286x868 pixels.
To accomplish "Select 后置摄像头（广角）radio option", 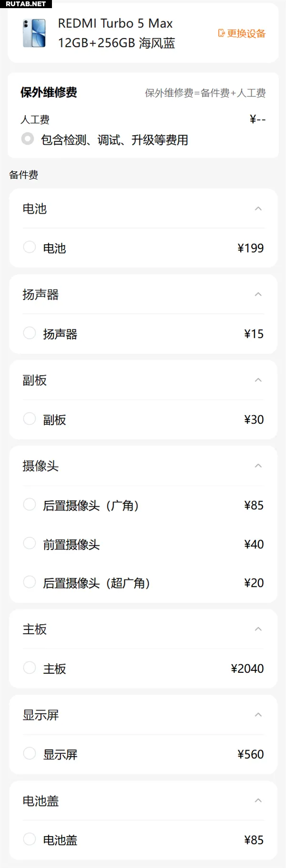I will point(30,504).
